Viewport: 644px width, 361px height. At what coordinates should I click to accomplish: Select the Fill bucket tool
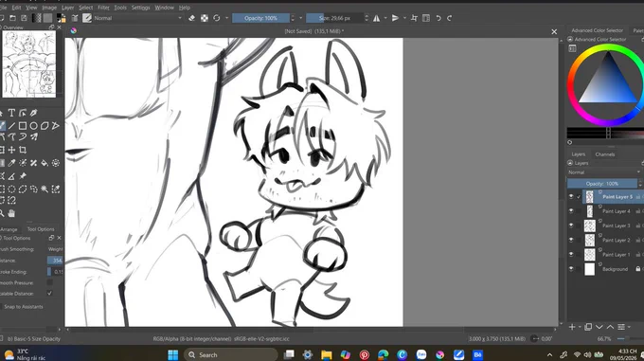(45, 163)
